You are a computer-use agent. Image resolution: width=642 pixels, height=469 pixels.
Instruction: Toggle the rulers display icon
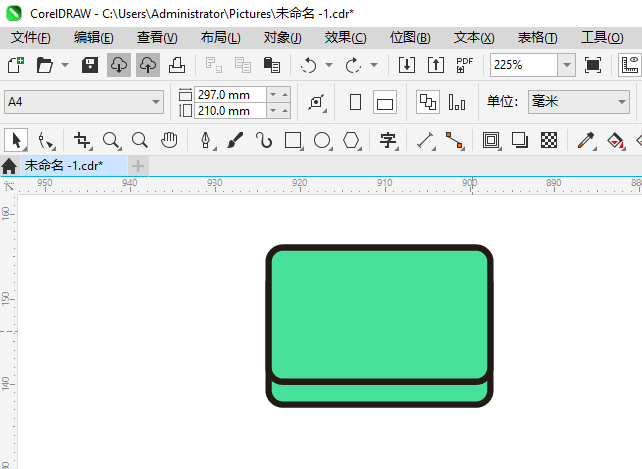point(630,65)
